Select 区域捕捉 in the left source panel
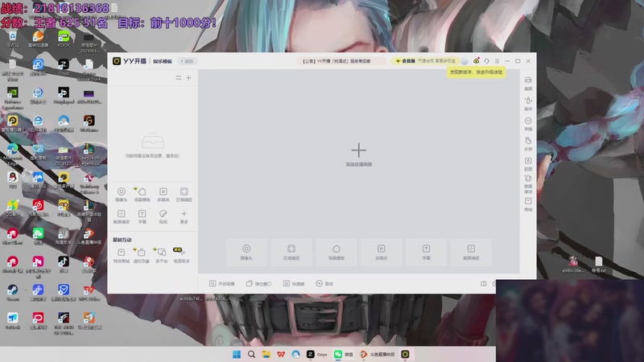 [x=184, y=194]
